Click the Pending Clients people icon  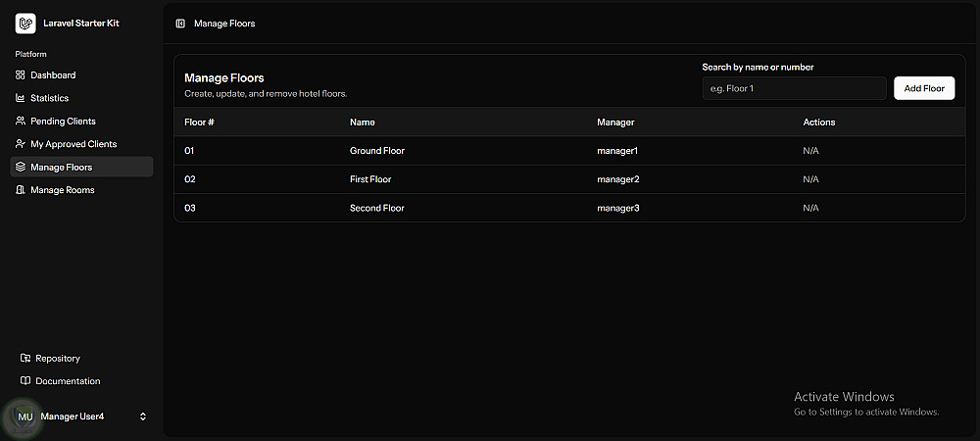[x=21, y=122]
